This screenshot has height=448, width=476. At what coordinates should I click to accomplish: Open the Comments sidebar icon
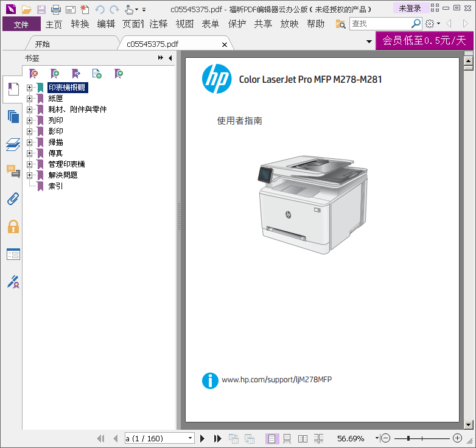pos(13,171)
